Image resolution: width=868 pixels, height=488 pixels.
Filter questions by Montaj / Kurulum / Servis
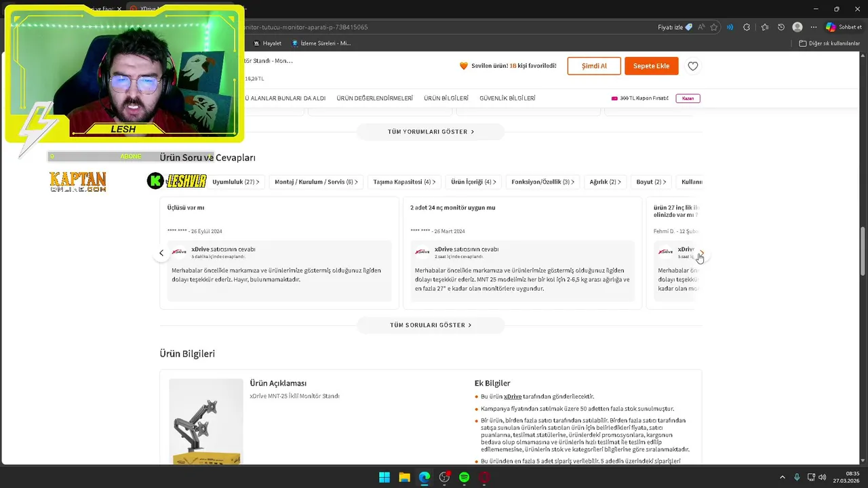tap(317, 182)
